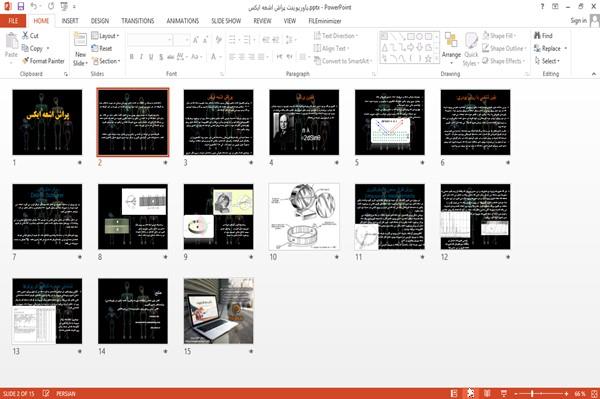Click the Undo arrow icon
Viewport: 600px width, 399px height.
pos(34,7)
